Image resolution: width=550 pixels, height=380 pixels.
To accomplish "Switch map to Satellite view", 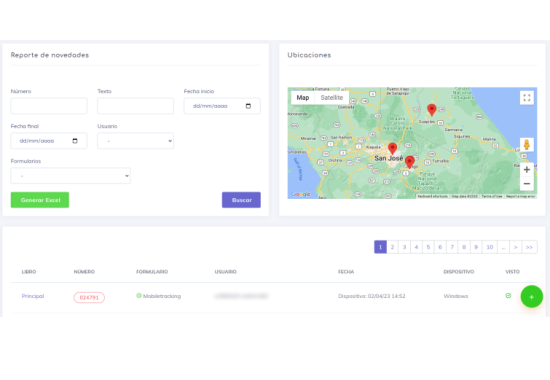I will [331, 98].
